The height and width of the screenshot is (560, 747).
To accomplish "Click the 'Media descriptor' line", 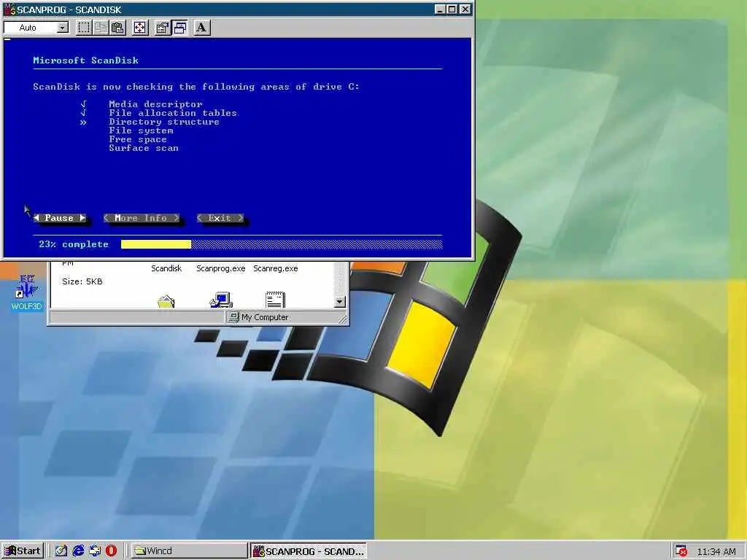I will tap(155, 104).
